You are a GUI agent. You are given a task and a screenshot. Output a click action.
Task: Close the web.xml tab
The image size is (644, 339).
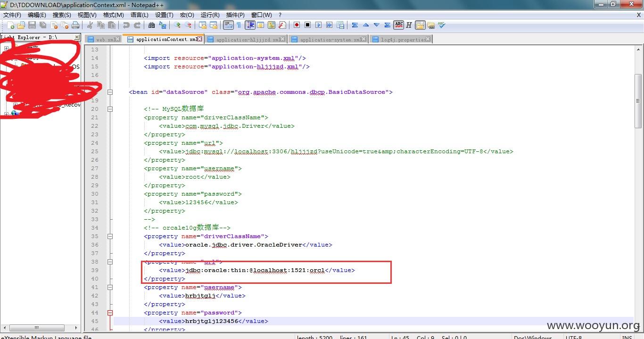tap(117, 40)
